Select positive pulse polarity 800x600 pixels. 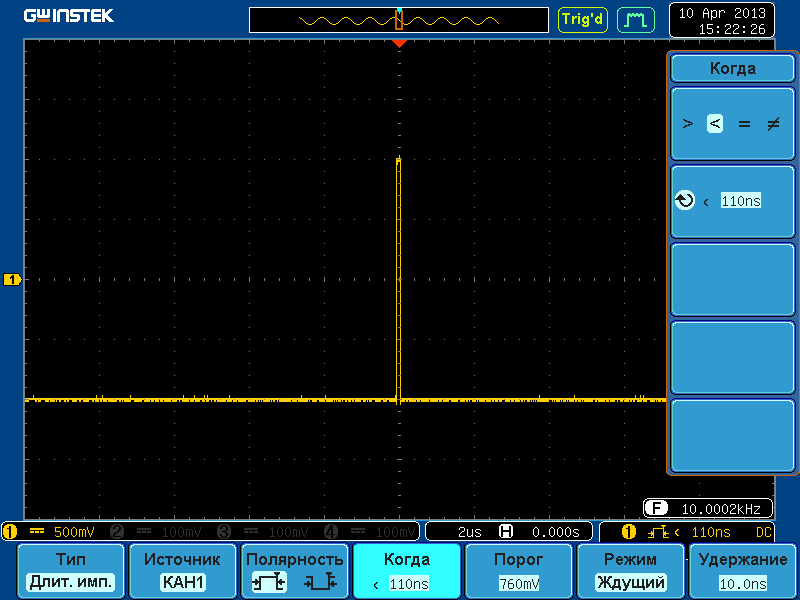[269, 582]
